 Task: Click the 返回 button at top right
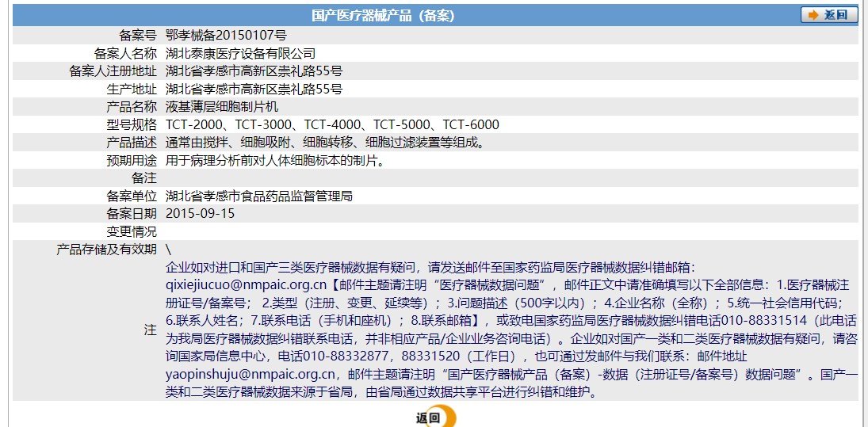point(829,15)
